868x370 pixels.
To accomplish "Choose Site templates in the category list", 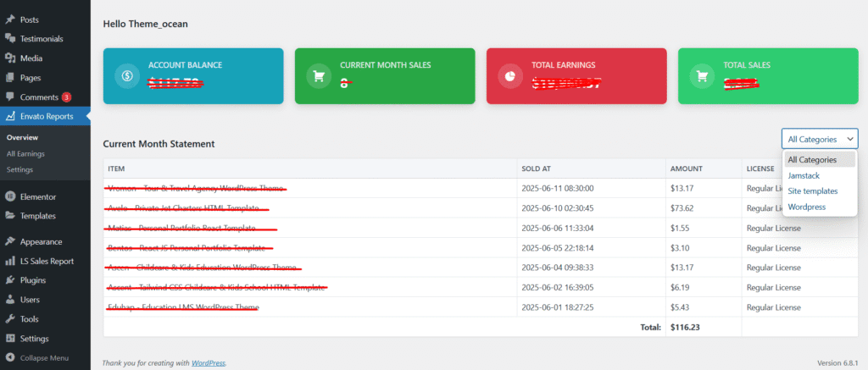I will point(812,191).
